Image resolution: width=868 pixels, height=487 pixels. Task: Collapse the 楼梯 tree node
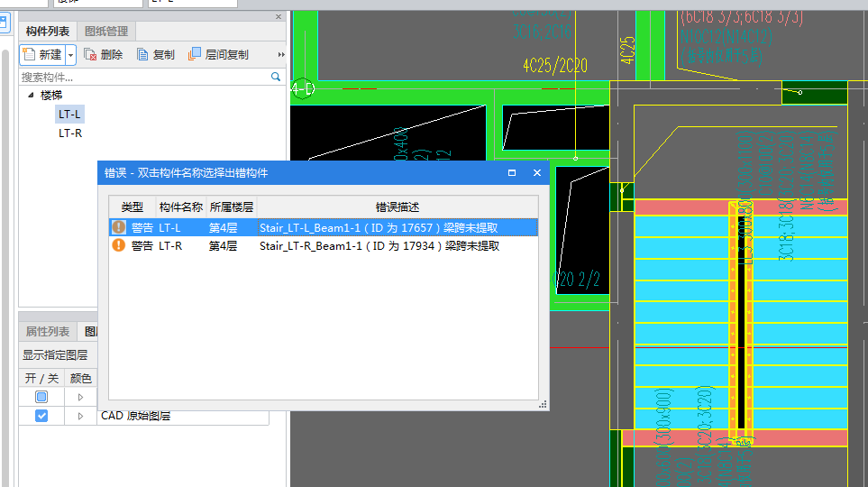click(31, 96)
